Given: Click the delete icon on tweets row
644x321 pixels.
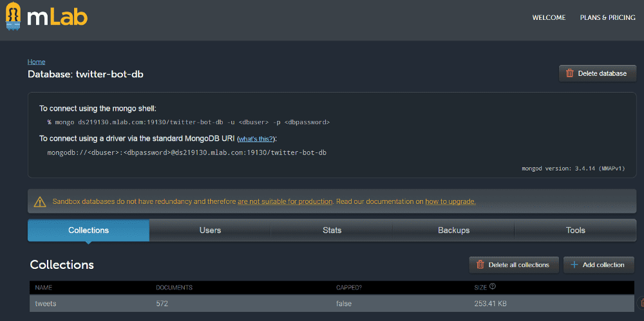Looking at the screenshot, I should 641,304.
